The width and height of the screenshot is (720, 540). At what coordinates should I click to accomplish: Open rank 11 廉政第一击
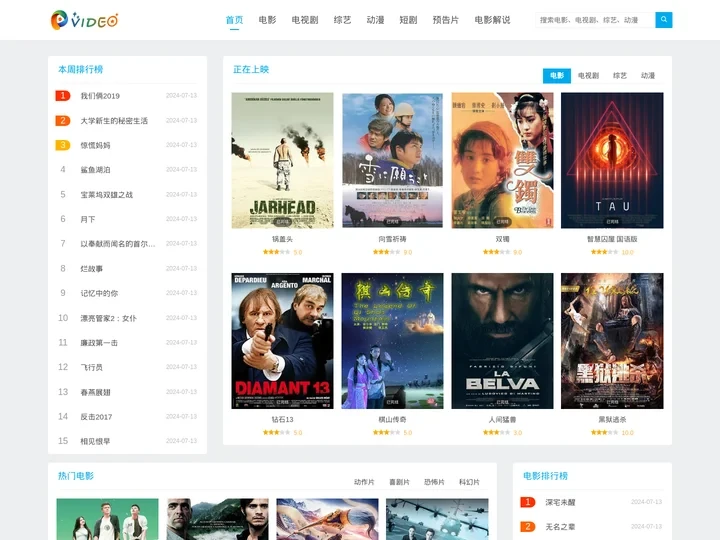click(99, 343)
